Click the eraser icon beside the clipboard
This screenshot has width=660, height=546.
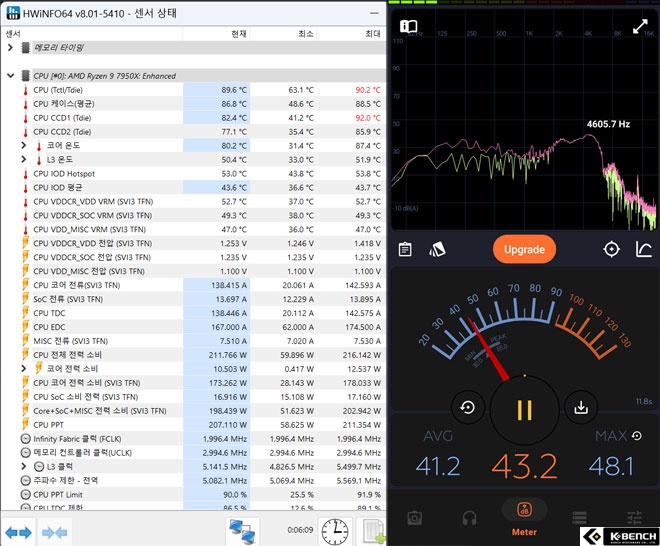point(437,249)
